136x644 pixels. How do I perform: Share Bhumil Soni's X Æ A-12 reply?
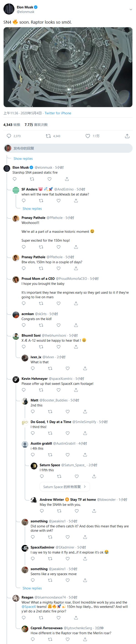coord(76,347)
